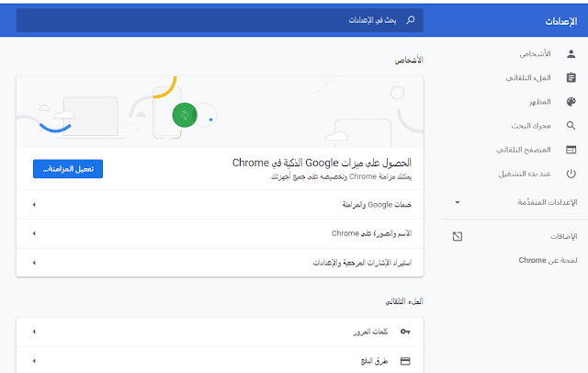Open كلمات المرور row text
The width and height of the screenshot is (588, 373).
click(x=370, y=332)
